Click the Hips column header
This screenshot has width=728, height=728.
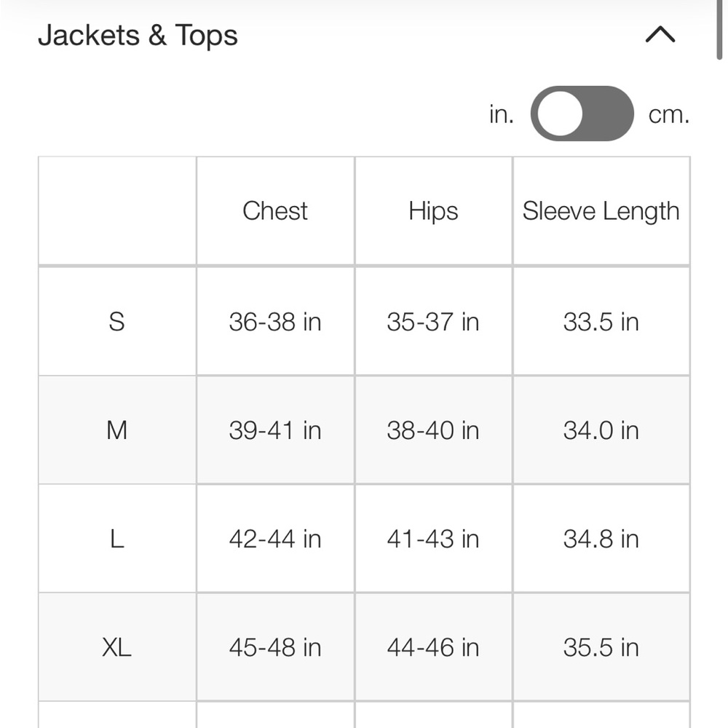click(433, 211)
